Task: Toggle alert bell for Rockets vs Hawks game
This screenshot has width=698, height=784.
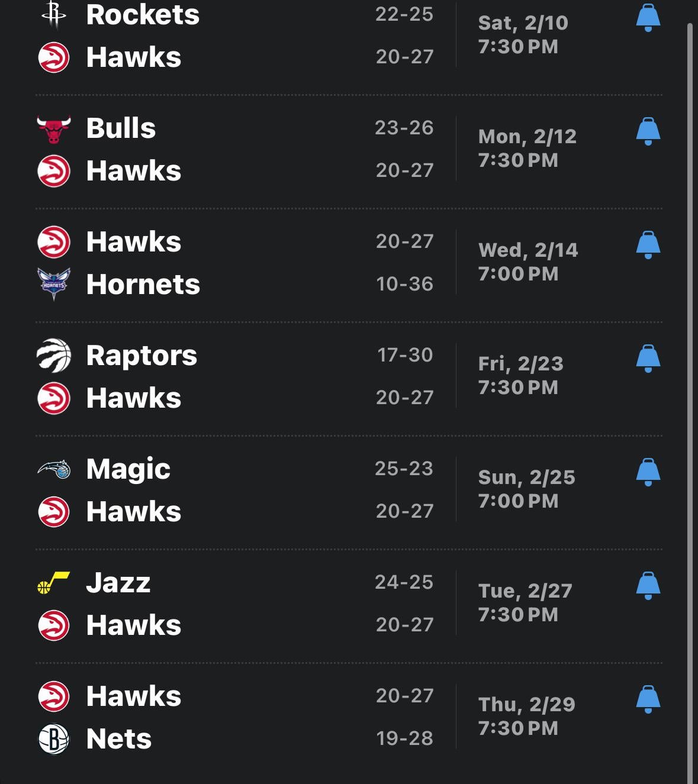Action: coord(648,18)
